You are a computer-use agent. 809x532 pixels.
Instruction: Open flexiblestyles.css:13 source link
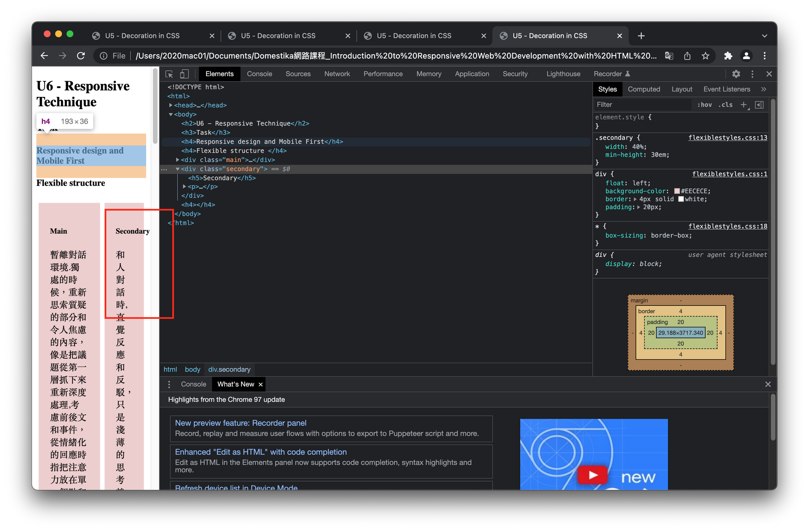(727, 138)
